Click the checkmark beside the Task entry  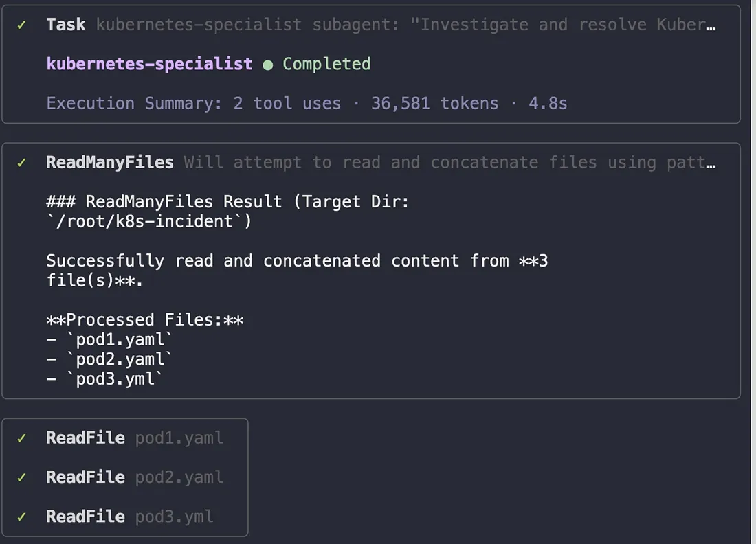22,25
